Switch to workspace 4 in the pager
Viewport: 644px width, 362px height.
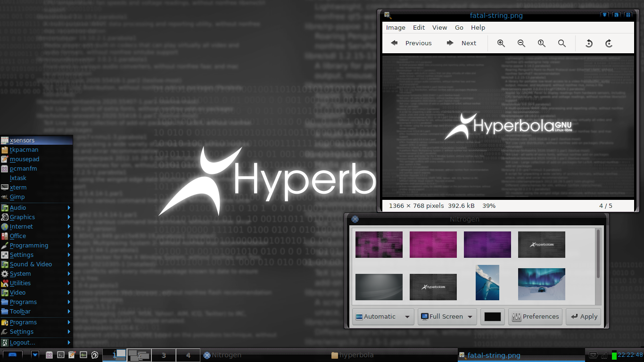pyautogui.click(x=188, y=355)
